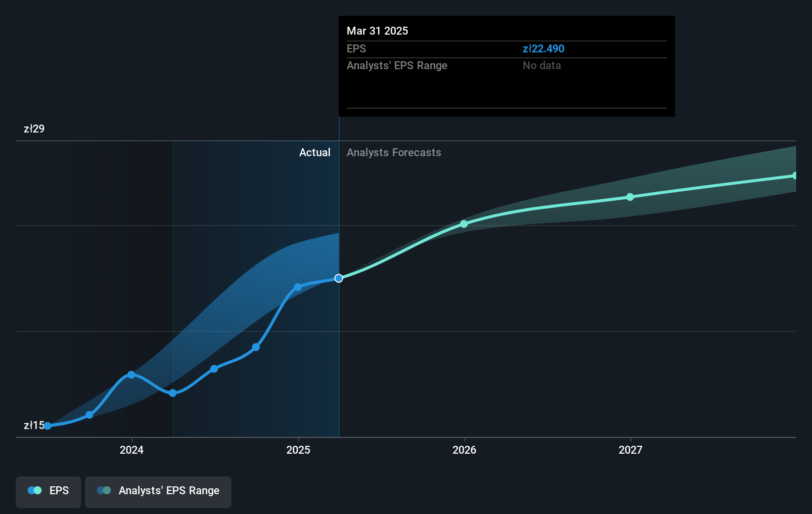Click the 2024 x-axis label
The height and width of the screenshot is (514, 812).
132,450
